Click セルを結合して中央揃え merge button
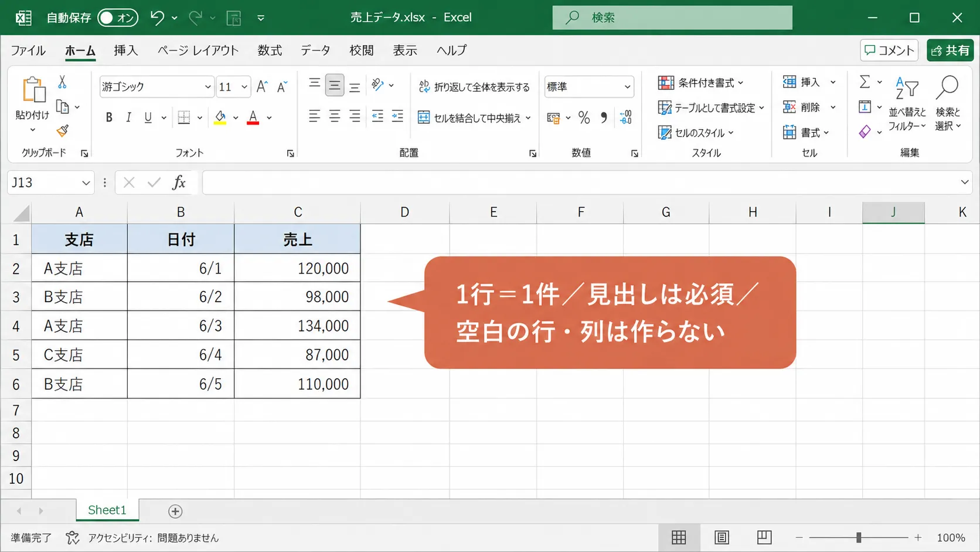The image size is (980, 552). 474,118
